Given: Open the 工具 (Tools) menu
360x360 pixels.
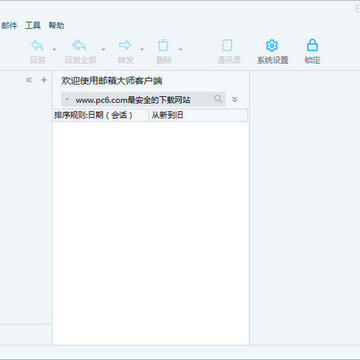Looking at the screenshot, I should click(x=33, y=25).
